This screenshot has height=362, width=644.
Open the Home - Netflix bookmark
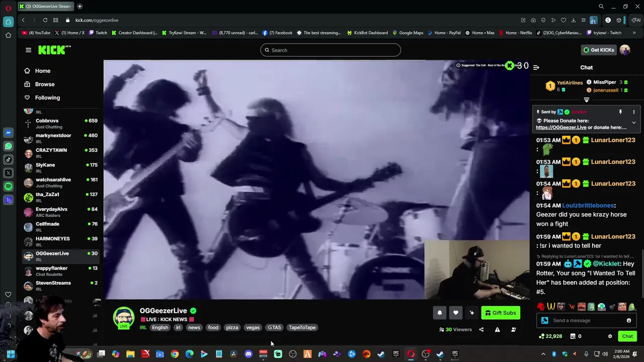[515, 33]
